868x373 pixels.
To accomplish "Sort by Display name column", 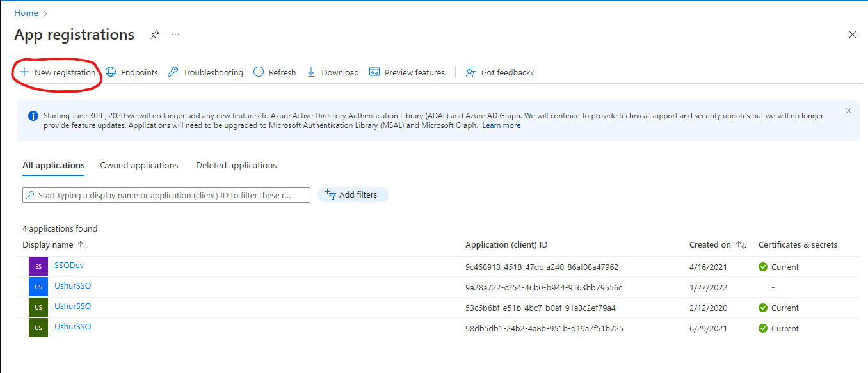I will tap(55, 244).
